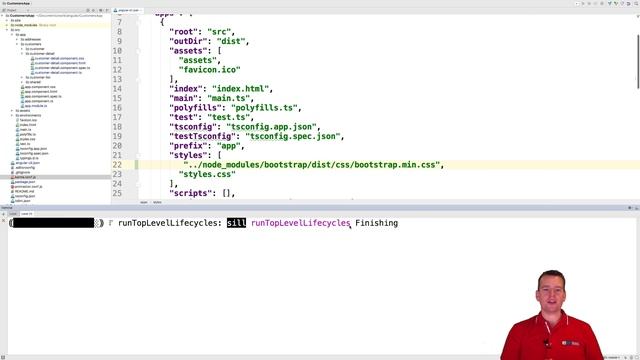
Task: Expand the assets folder
Action: pyautogui.click(x=12, y=111)
